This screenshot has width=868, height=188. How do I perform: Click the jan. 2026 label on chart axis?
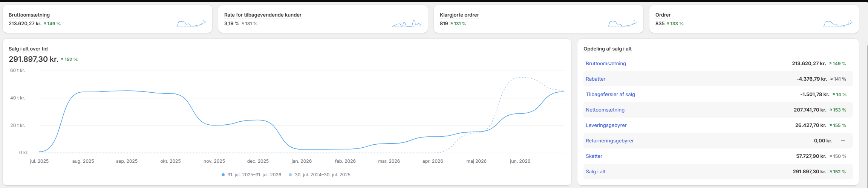pos(302,161)
